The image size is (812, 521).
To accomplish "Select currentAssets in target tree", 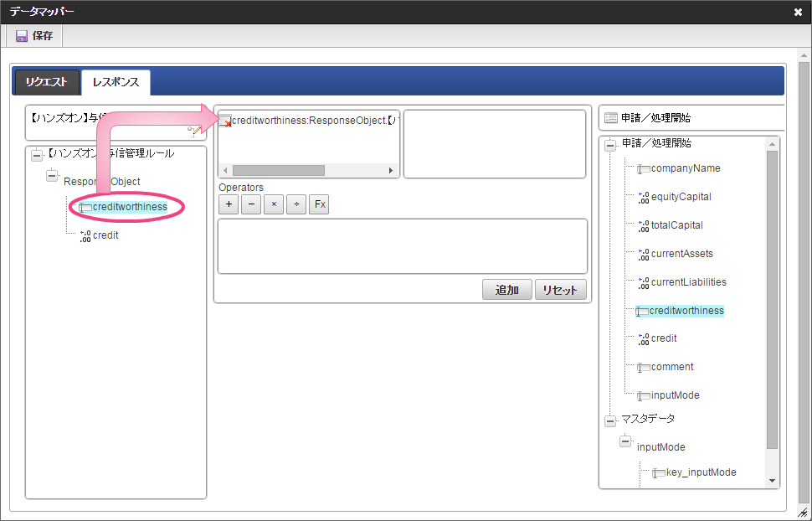I will (x=682, y=254).
